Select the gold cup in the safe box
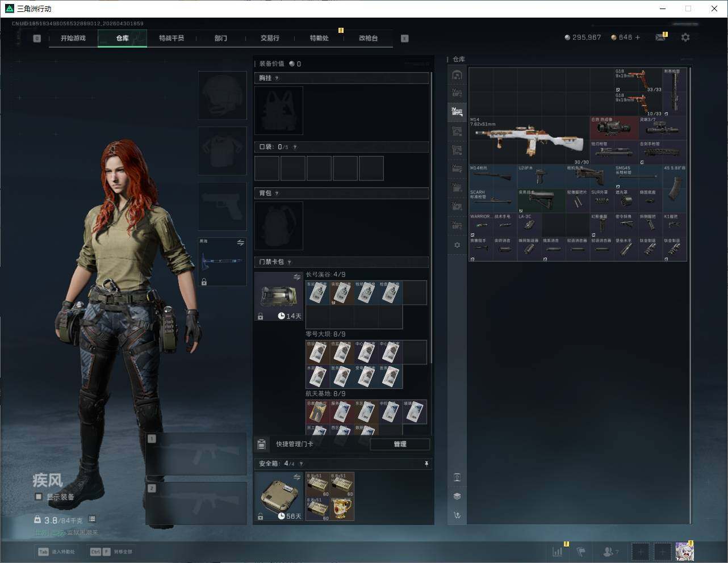The height and width of the screenshot is (563, 728). [x=342, y=509]
